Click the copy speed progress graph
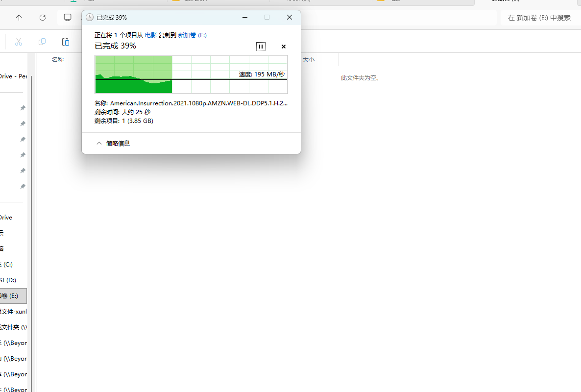The image size is (581, 392). coord(191,74)
